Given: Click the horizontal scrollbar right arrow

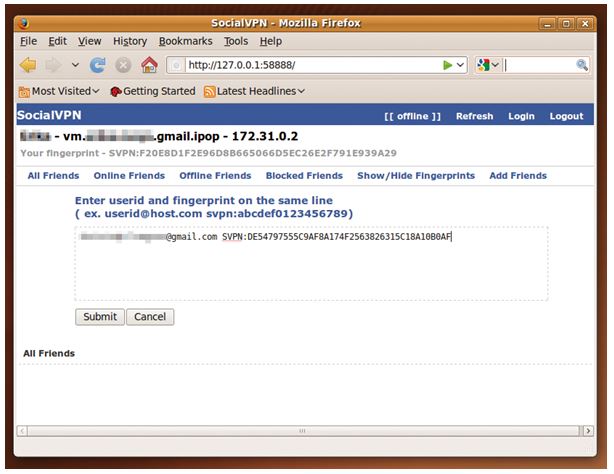Looking at the screenshot, I should [x=588, y=431].
